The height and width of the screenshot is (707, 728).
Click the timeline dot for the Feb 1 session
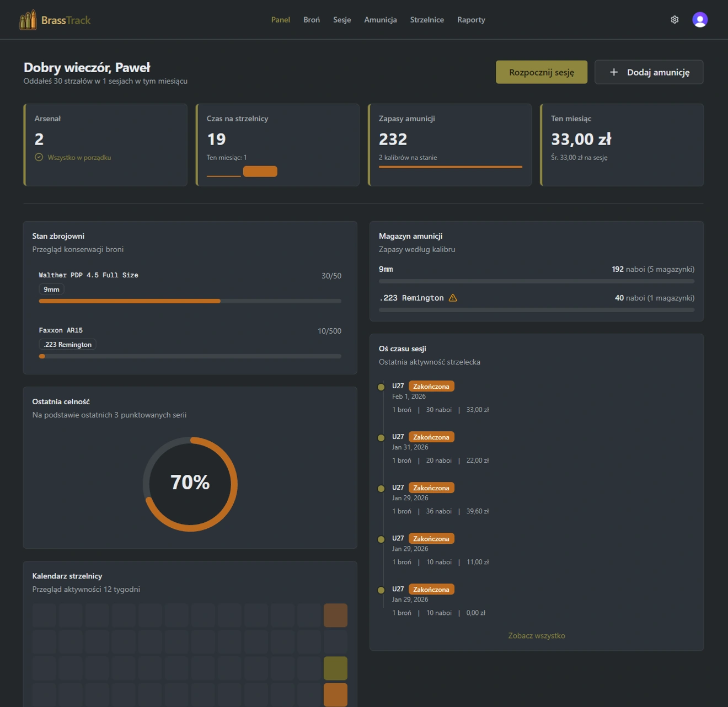click(381, 387)
